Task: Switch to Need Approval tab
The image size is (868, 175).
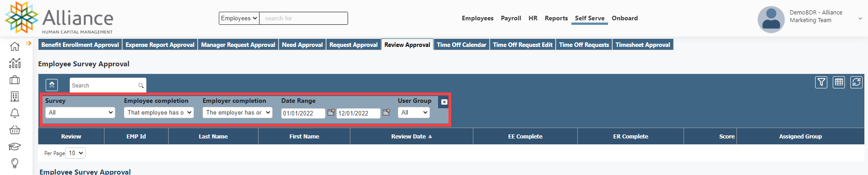Action: click(x=302, y=45)
